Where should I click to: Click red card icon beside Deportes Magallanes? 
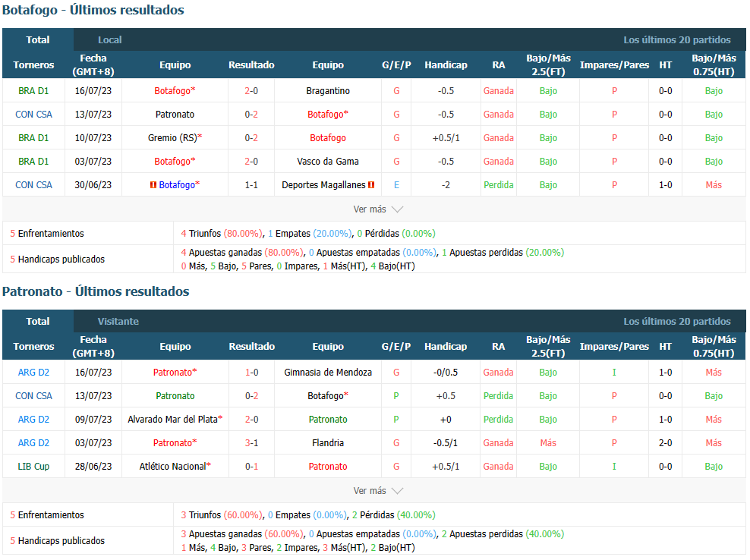(x=371, y=185)
